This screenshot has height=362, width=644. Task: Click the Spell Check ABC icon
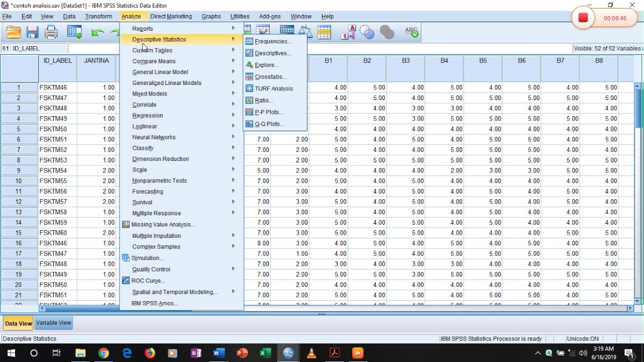(x=411, y=33)
